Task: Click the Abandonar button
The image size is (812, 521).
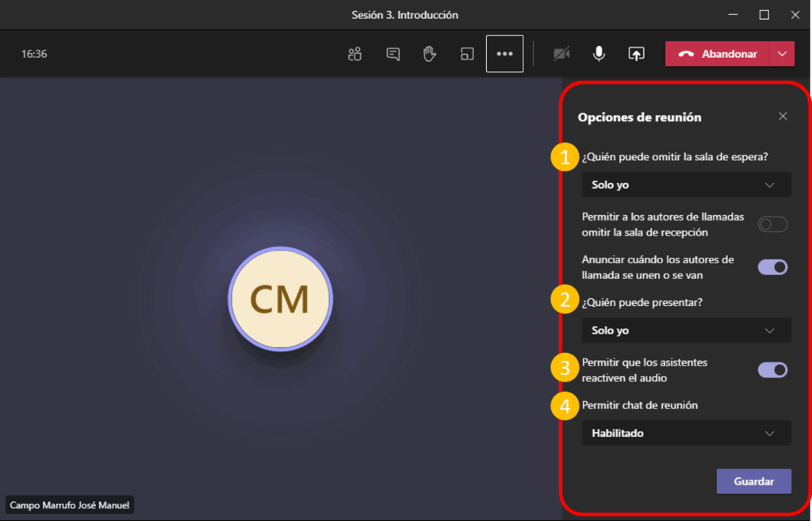Action: [x=718, y=54]
